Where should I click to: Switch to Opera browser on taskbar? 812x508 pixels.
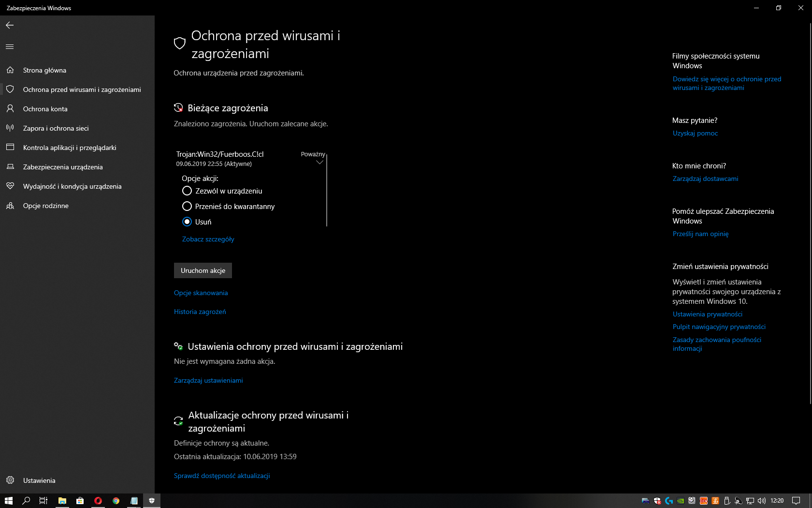pyautogui.click(x=98, y=501)
